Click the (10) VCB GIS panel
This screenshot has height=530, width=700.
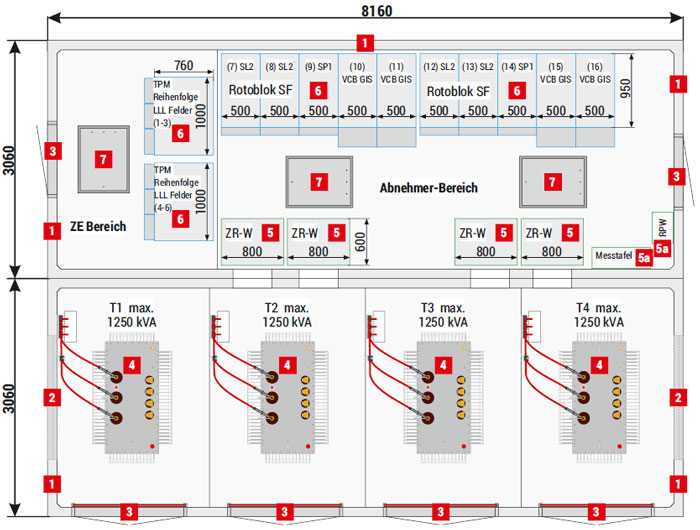[358, 100]
